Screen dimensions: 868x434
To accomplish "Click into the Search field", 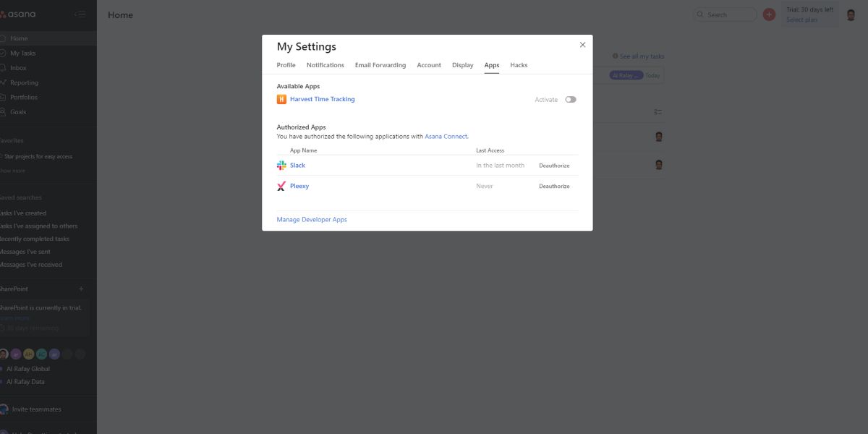I will [x=729, y=14].
